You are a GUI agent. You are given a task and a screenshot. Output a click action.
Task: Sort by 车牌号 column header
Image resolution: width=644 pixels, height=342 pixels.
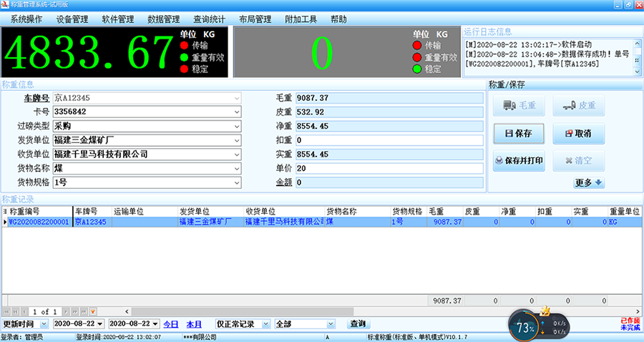(x=92, y=212)
